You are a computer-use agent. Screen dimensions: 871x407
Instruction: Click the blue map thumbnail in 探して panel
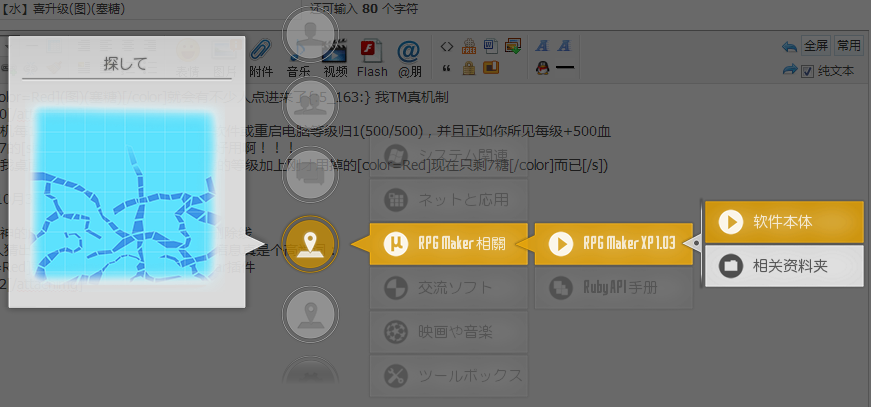126,194
